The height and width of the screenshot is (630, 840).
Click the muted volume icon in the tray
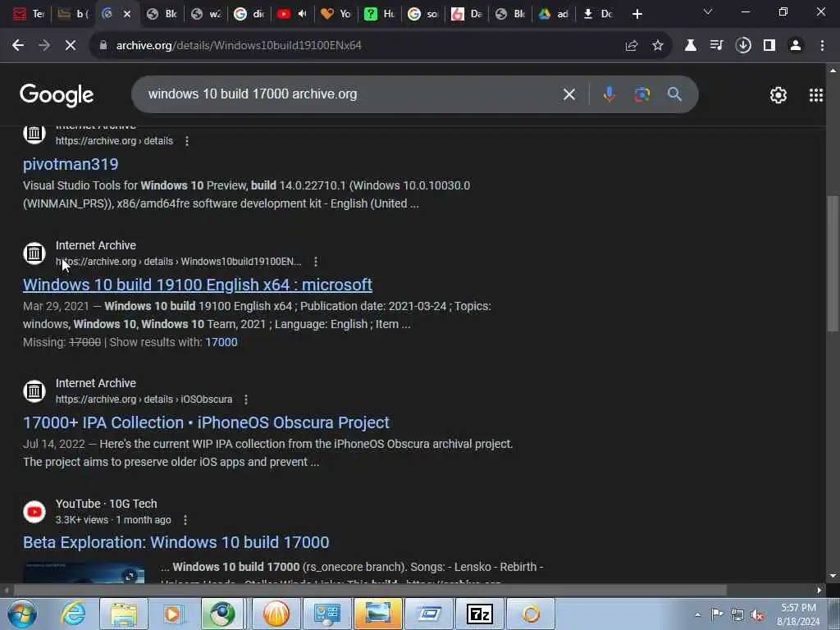pyautogui.click(x=757, y=614)
